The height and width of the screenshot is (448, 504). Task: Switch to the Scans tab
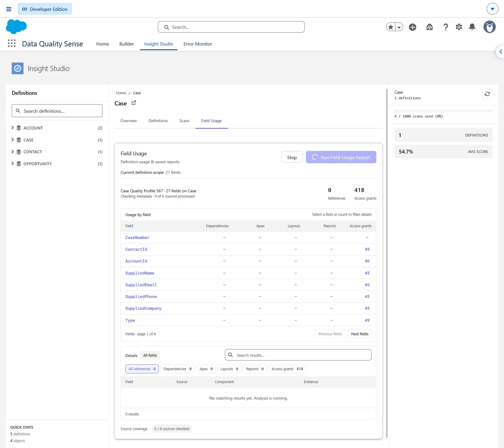pos(184,121)
